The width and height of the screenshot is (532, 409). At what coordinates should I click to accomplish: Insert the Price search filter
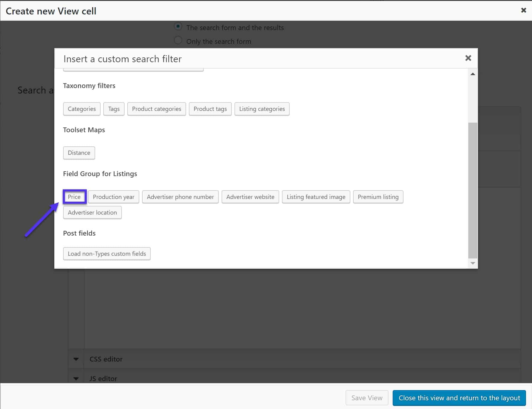coord(74,197)
